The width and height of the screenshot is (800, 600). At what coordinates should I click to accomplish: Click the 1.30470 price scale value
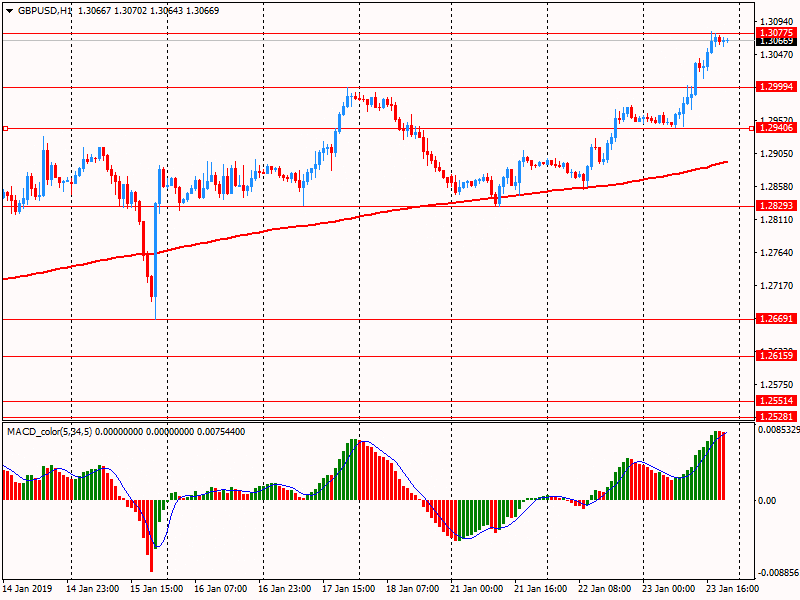(x=777, y=55)
